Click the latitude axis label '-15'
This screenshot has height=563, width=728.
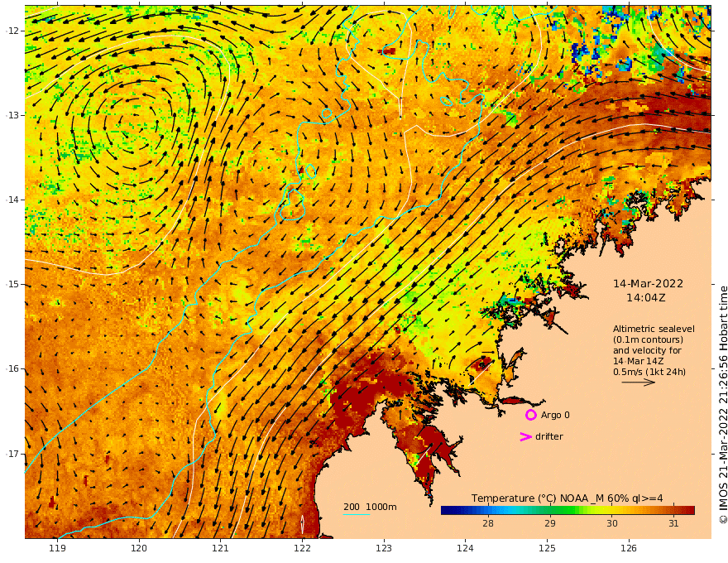(12, 284)
